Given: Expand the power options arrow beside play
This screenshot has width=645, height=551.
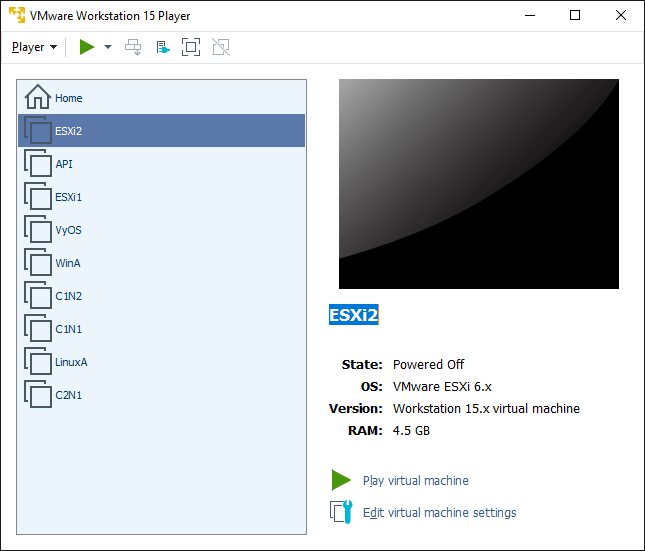Looking at the screenshot, I should pyautogui.click(x=108, y=47).
